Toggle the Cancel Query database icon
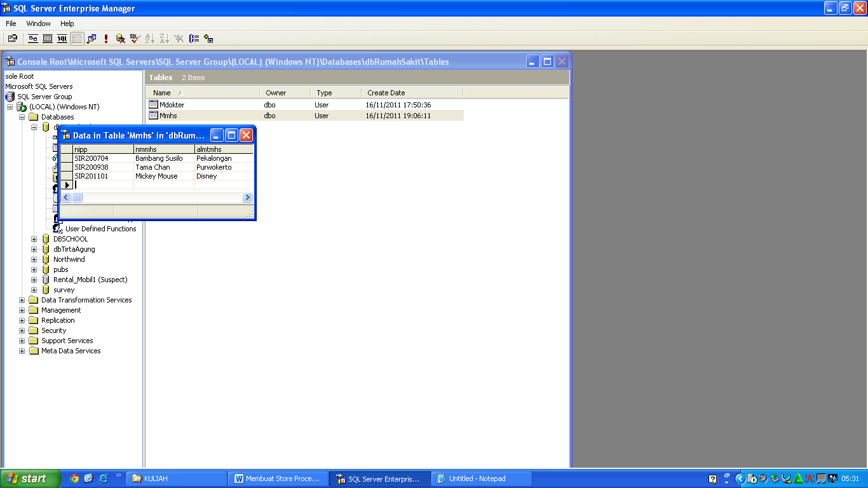Image resolution: width=868 pixels, height=488 pixels. pyautogui.click(x=121, y=39)
